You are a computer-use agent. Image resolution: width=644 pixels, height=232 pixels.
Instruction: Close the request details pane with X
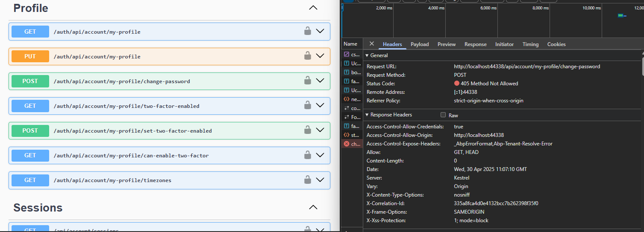pos(371,44)
